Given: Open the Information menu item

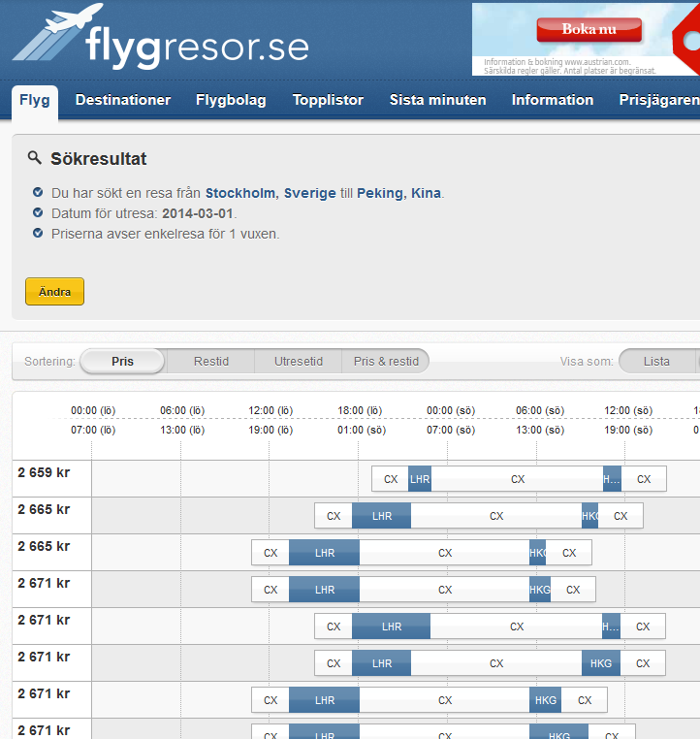Looking at the screenshot, I should (x=553, y=100).
